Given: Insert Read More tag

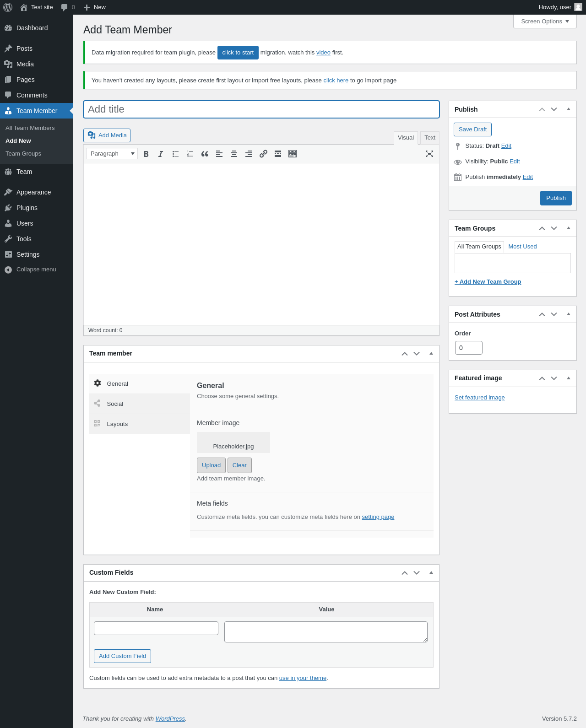Looking at the screenshot, I should point(278,154).
